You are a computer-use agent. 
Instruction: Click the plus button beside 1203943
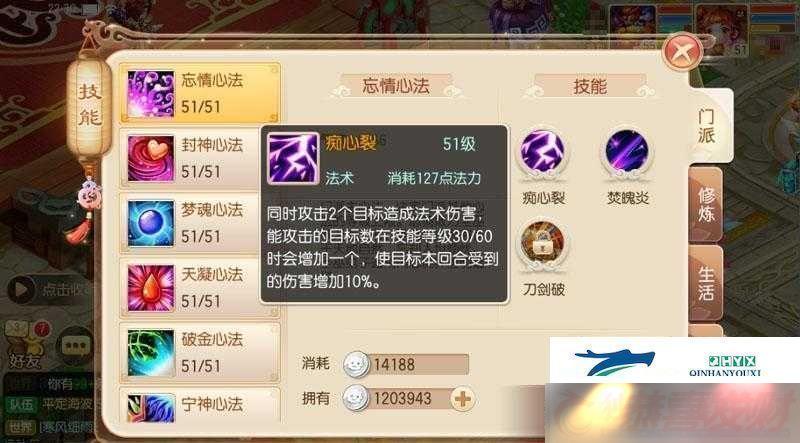tap(463, 399)
